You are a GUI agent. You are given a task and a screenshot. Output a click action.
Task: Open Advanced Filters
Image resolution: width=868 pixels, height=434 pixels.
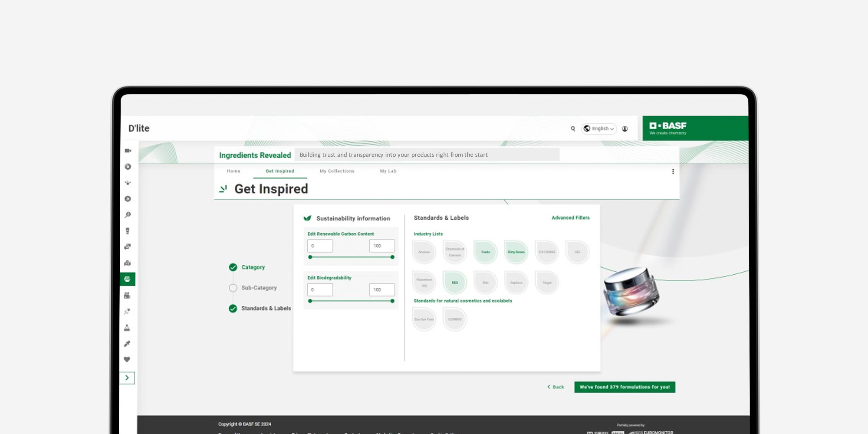[x=571, y=218]
